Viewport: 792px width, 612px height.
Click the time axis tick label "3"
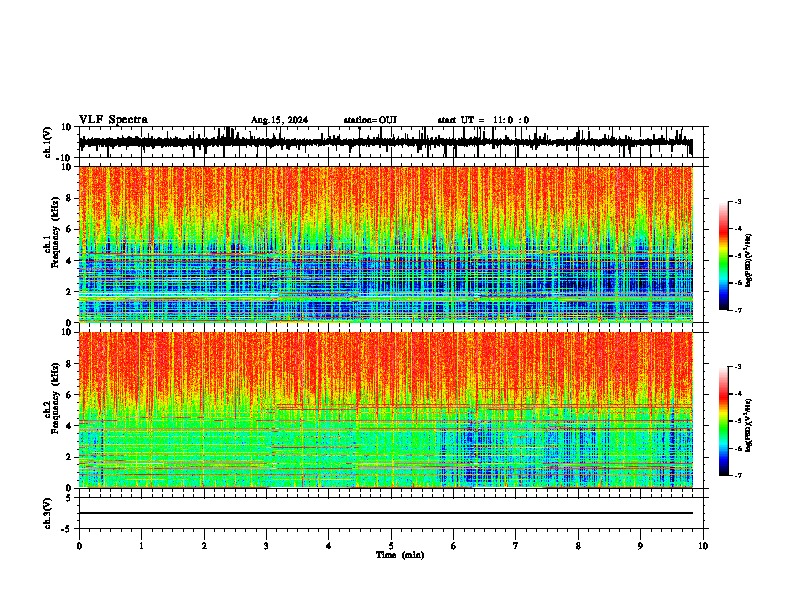click(x=266, y=546)
